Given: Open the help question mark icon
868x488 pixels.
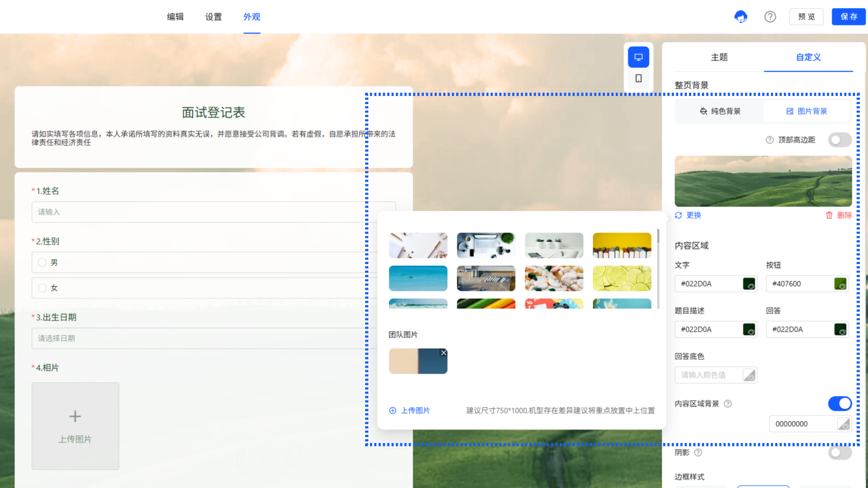Looking at the screenshot, I should click(770, 17).
